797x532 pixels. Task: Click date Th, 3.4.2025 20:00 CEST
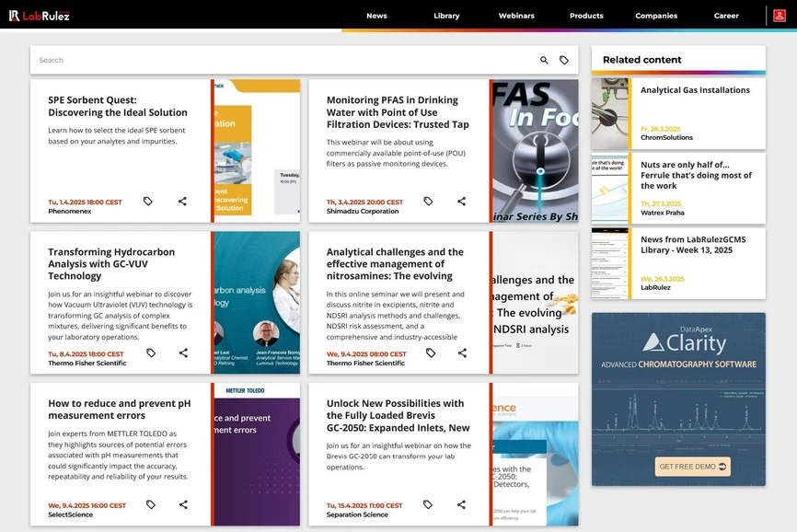[x=364, y=202]
